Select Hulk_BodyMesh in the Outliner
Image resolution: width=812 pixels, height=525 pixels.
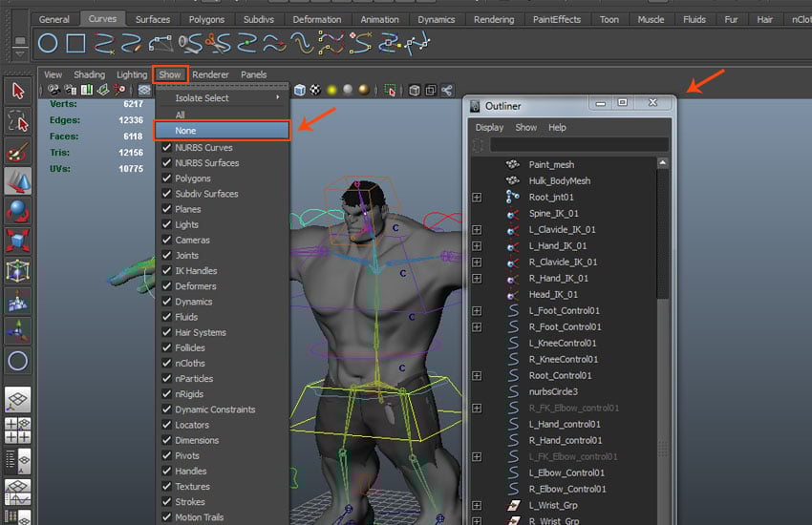pyautogui.click(x=559, y=180)
